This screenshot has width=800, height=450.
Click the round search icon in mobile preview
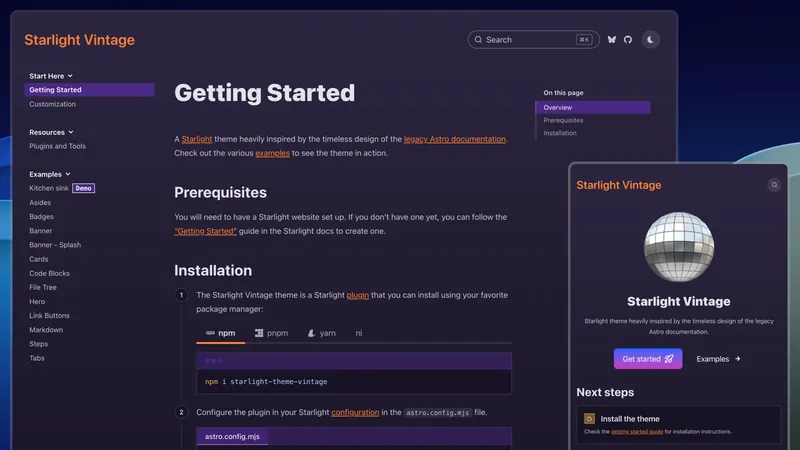pos(774,185)
